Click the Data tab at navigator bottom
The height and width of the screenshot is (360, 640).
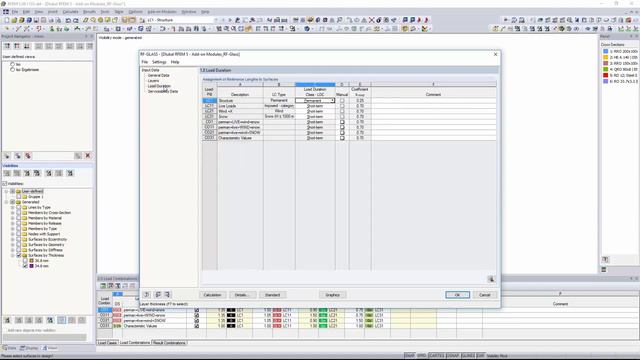10,348
